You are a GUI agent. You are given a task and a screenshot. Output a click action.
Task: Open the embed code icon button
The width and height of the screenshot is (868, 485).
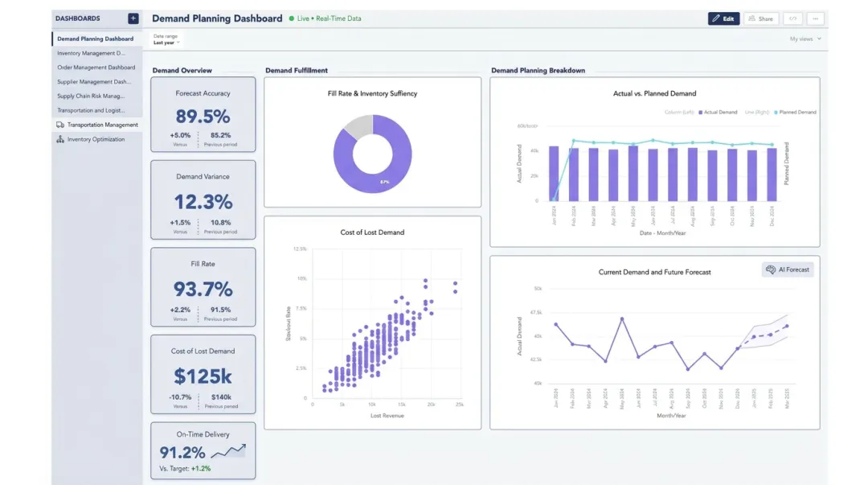(x=792, y=18)
